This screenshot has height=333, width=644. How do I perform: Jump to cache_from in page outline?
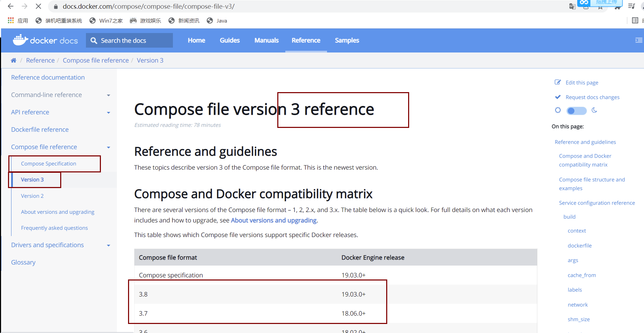tap(582, 275)
